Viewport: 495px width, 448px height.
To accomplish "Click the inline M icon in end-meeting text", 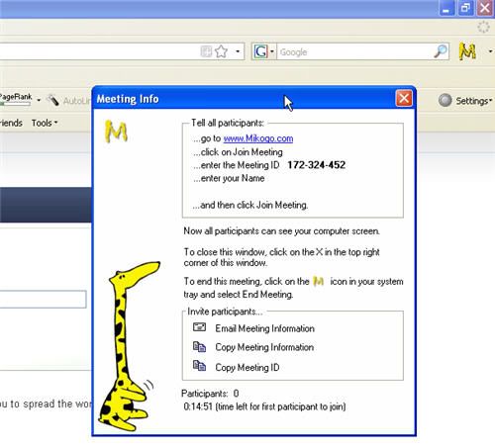I will tap(319, 281).
